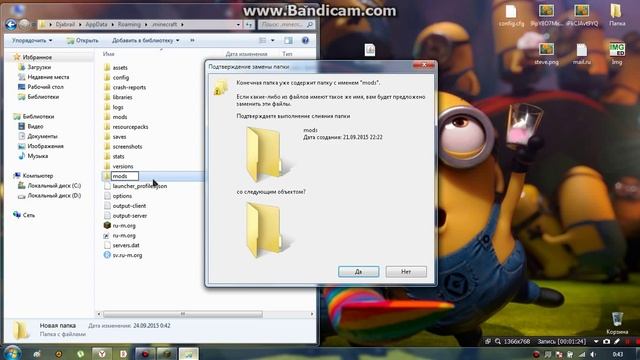Image resolution: width=640 pixels, height=360 pixels.
Task: Confirm folder merge with Да button
Action: coord(358,271)
